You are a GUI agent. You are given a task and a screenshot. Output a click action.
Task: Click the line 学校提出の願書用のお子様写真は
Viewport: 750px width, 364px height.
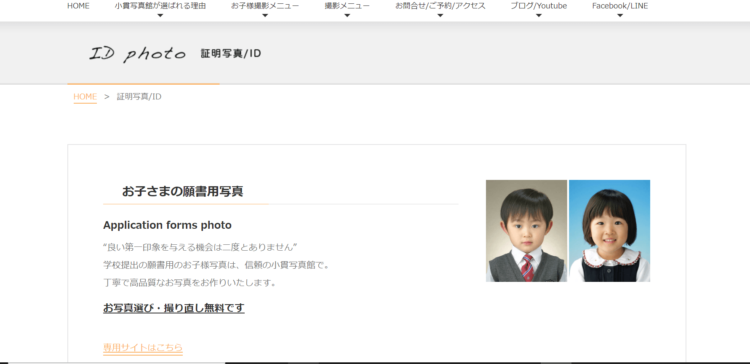point(216,265)
